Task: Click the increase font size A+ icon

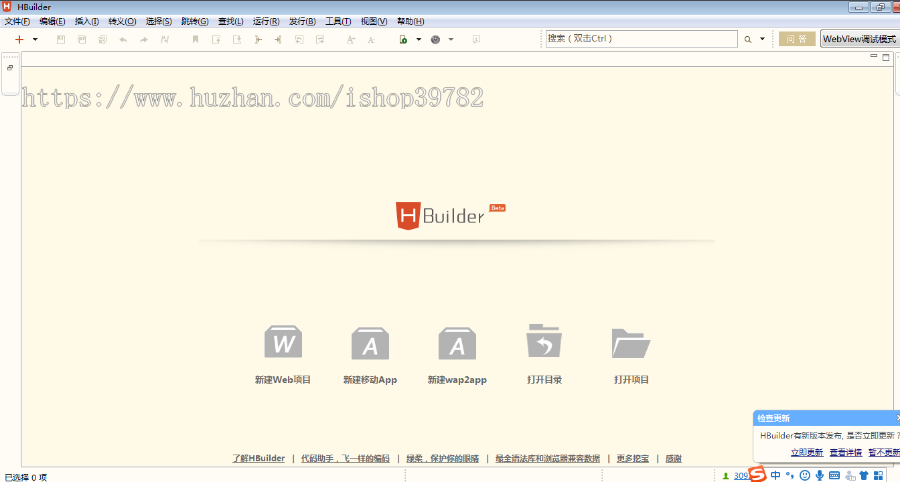Action: [x=351, y=40]
